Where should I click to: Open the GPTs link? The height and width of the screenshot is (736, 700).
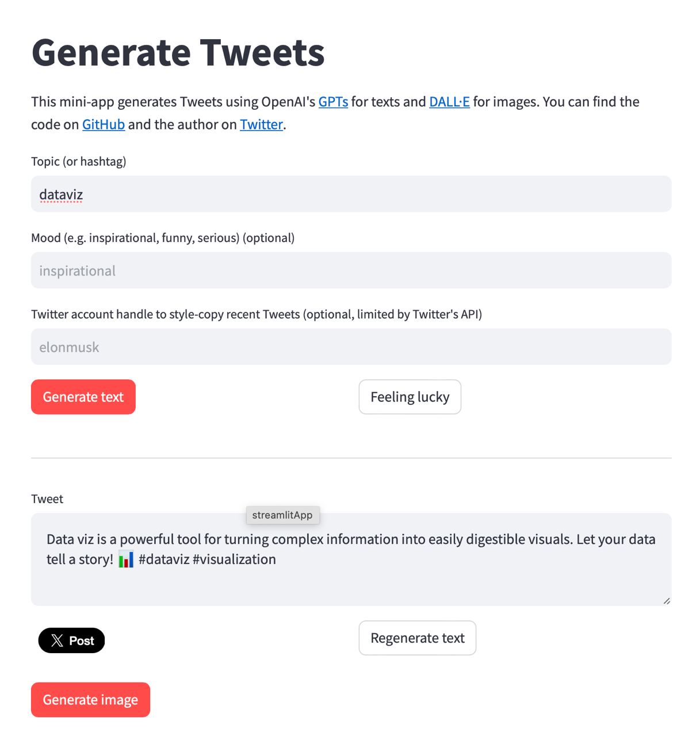pos(333,102)
